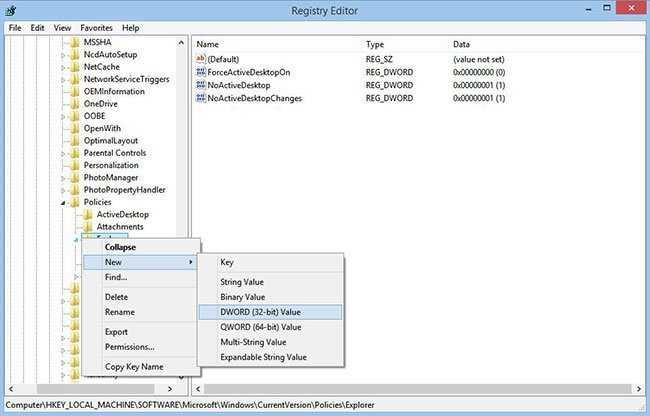Click the OOBE folder icon
This screenshot has height=416, width=650.
tap(75, 116)
